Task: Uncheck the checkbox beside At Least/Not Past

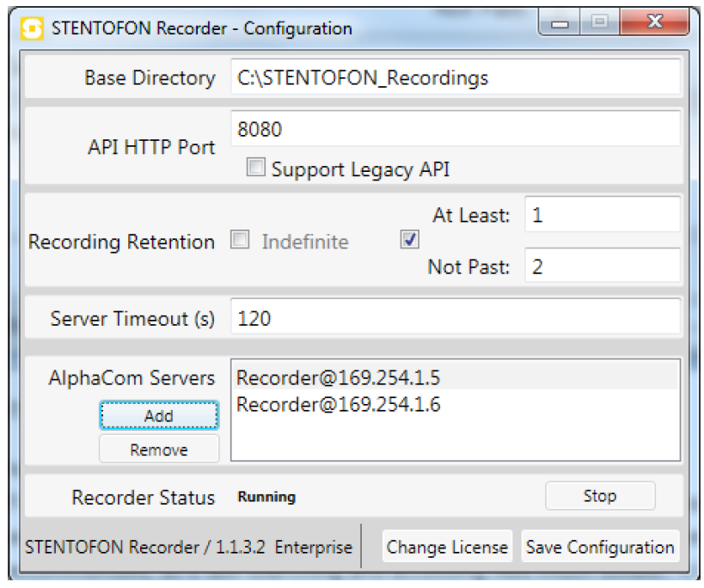Action: [409, 241]
